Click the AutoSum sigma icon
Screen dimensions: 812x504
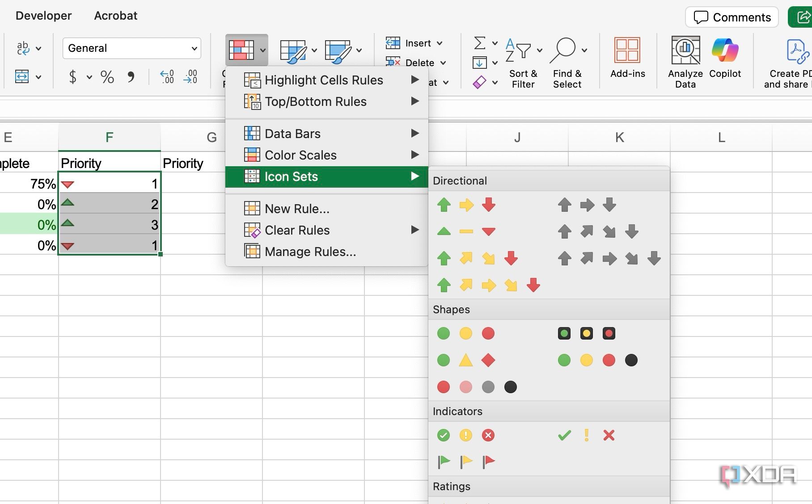(479, 43)
